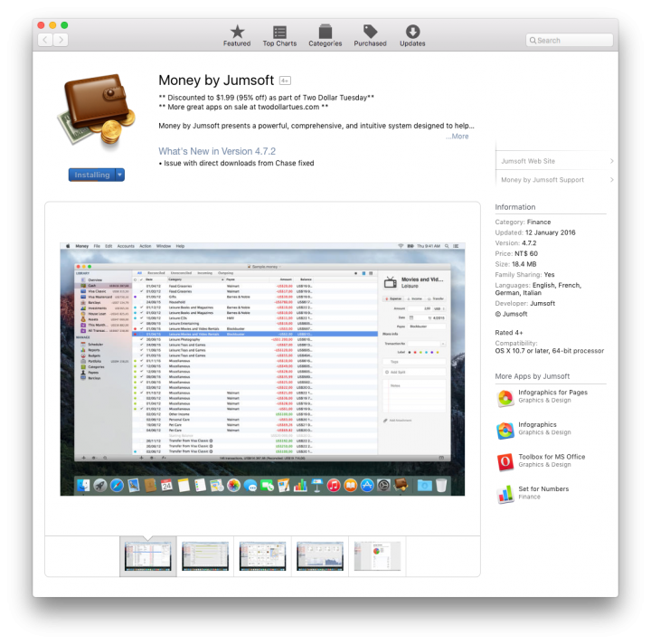Open the dropdown arrow beside Installing
651x644 pixels.
tap(120, 175)
